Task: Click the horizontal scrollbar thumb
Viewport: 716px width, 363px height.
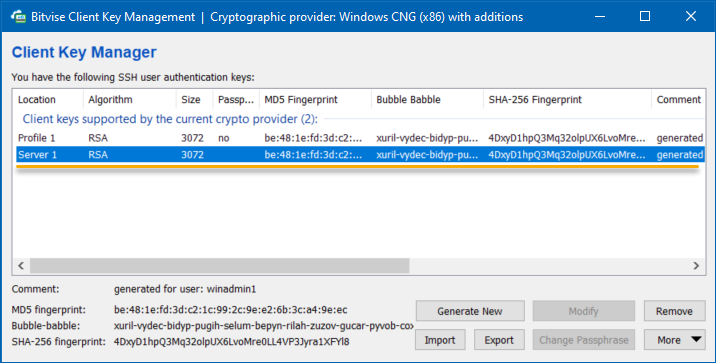Action: tap(220, 265)
